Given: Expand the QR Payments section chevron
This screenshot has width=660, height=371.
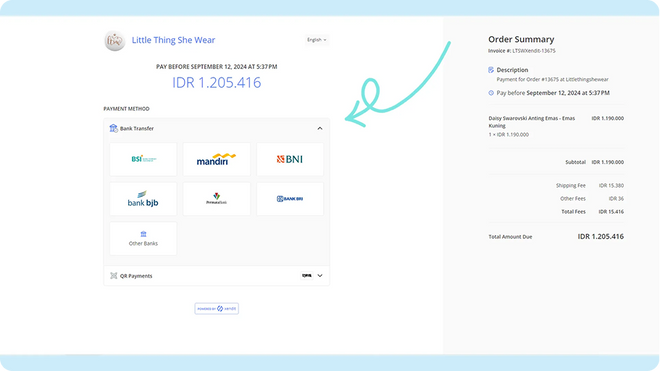Looking at the screenshot, I should click(x=320, y=276).
